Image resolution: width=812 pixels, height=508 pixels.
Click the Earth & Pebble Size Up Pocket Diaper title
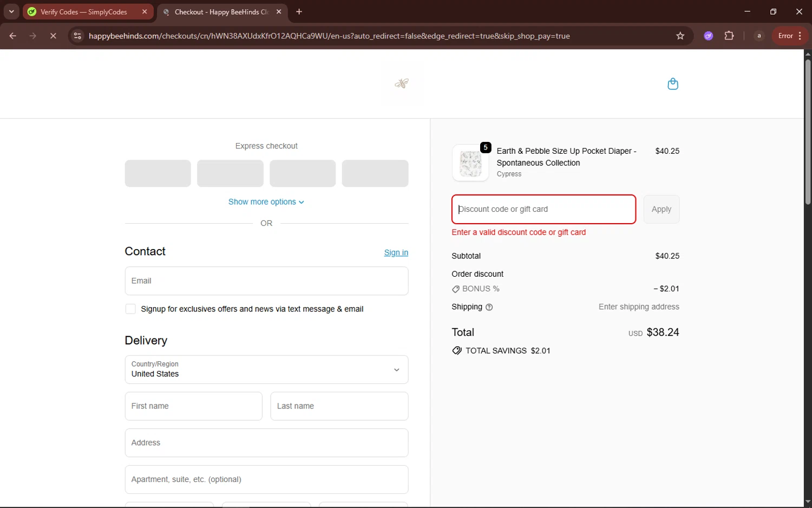(x=566, y=157)
